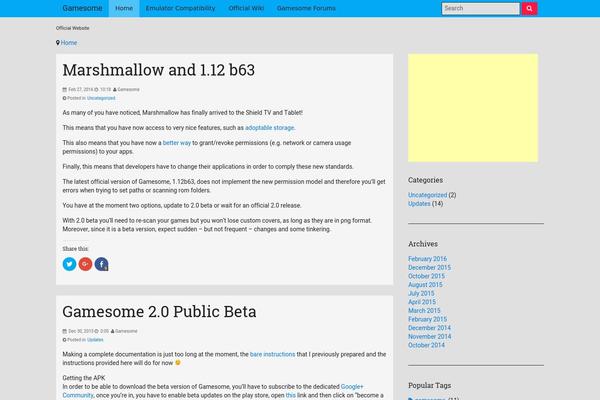Click the Popular Tags sidebar heading
Viewport: 600px width, 400px height.
429,385
